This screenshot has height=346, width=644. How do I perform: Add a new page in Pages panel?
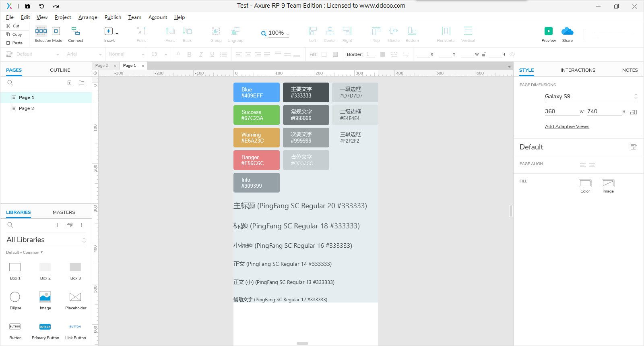click(69, 83)
